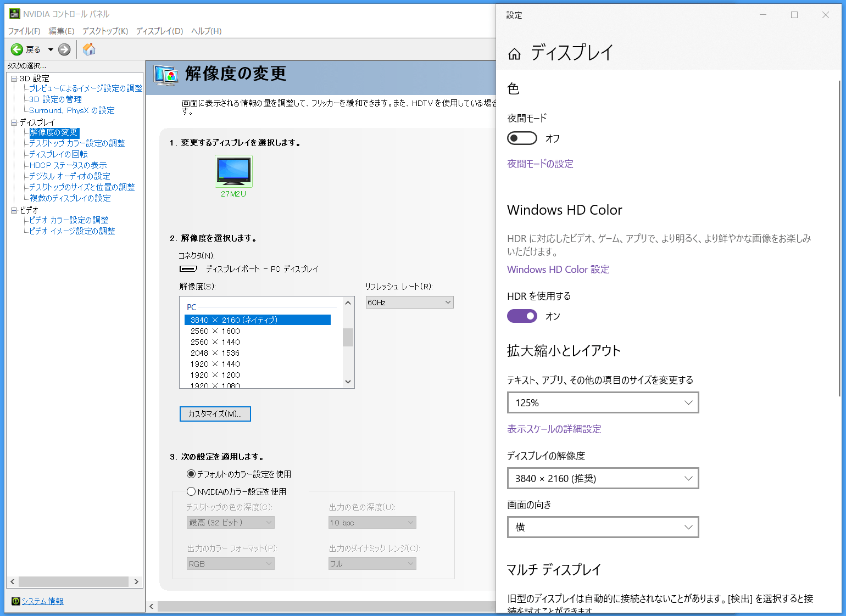Click the Forward arrow icon in toolbar

click(x=64, y=49)
